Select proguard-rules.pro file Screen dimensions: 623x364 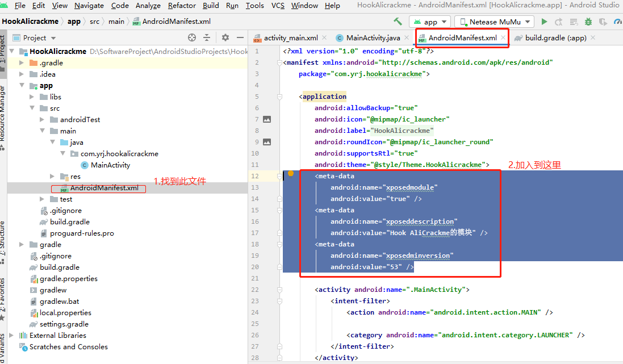pyautogui.click(x=81, y=233)
